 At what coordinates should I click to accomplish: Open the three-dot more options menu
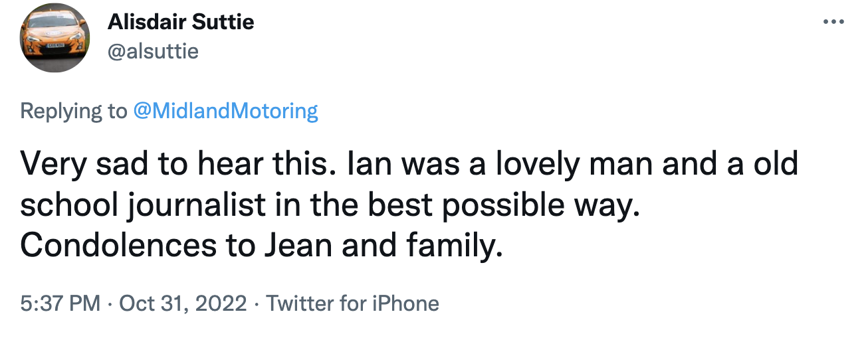833,21
